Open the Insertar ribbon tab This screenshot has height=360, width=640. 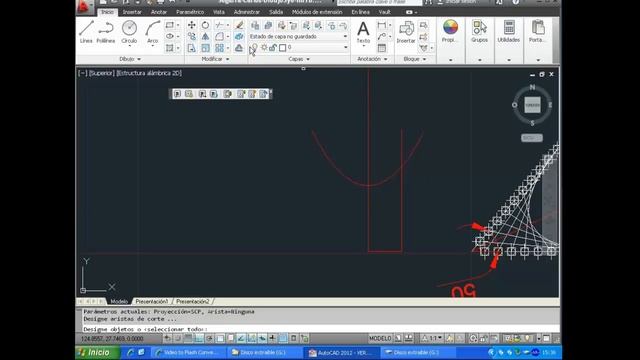point(132,12)
